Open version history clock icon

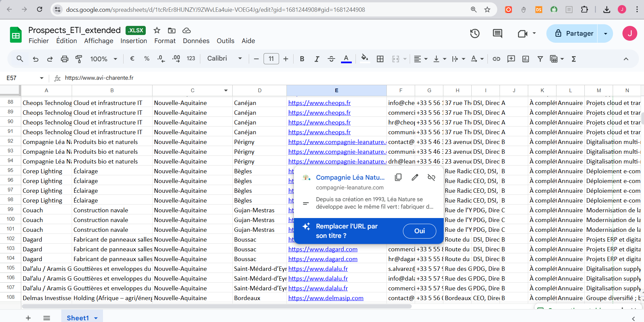tap(475, 33)
